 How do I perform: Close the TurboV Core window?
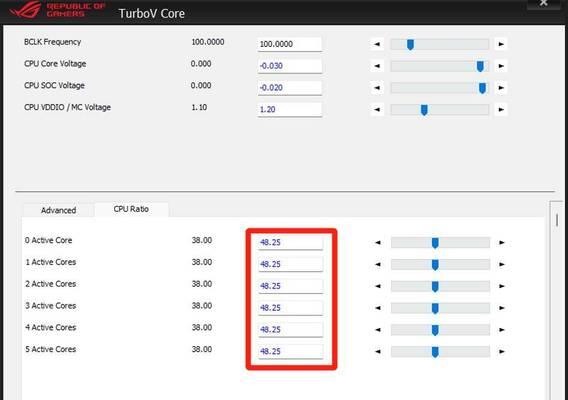click(543, 3)
